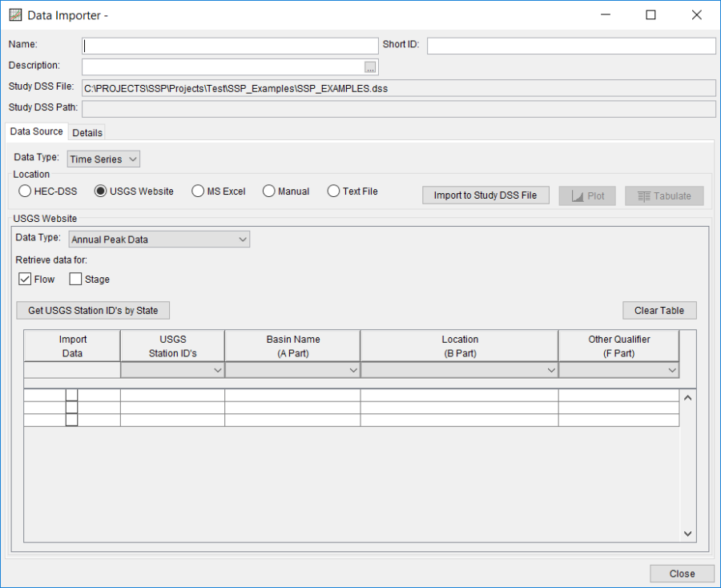Expand the Annual Peak Data dropdown
Viewport: 721px width, 588px height.
click(x=159, y=239)
